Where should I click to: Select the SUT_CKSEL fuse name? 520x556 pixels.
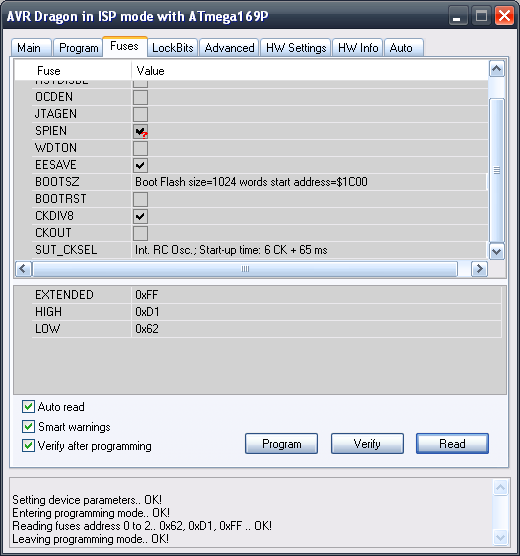tap(66, 250)
